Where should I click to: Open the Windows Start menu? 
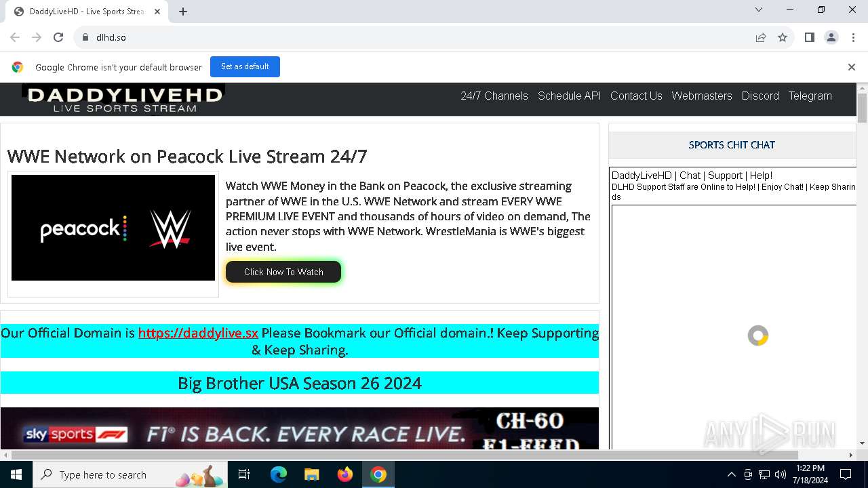point(16,474)
